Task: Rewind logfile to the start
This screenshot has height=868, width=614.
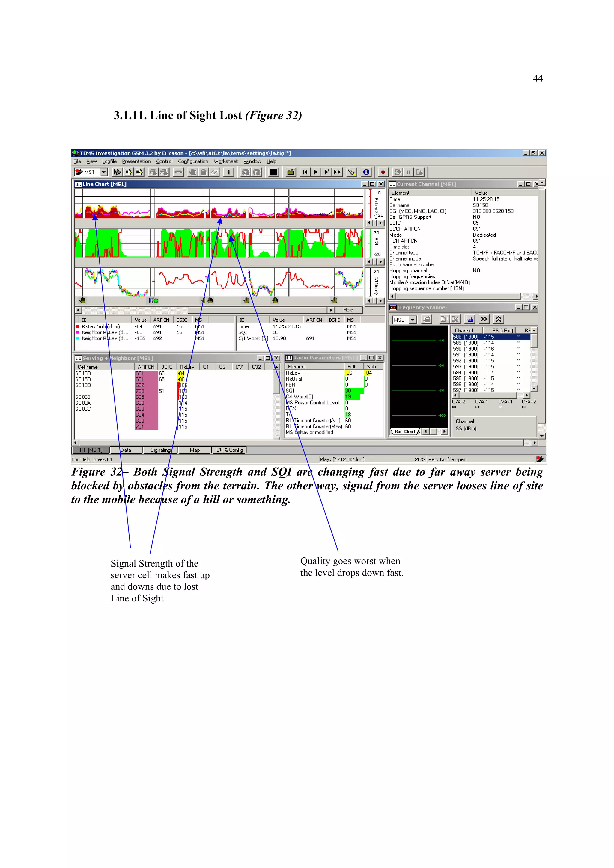Action: click(305, 173)
